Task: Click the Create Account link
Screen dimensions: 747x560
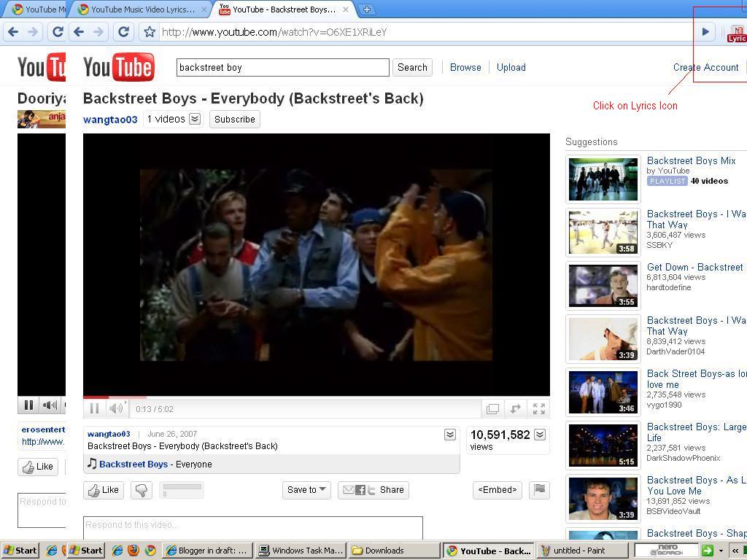Action: 705,68
